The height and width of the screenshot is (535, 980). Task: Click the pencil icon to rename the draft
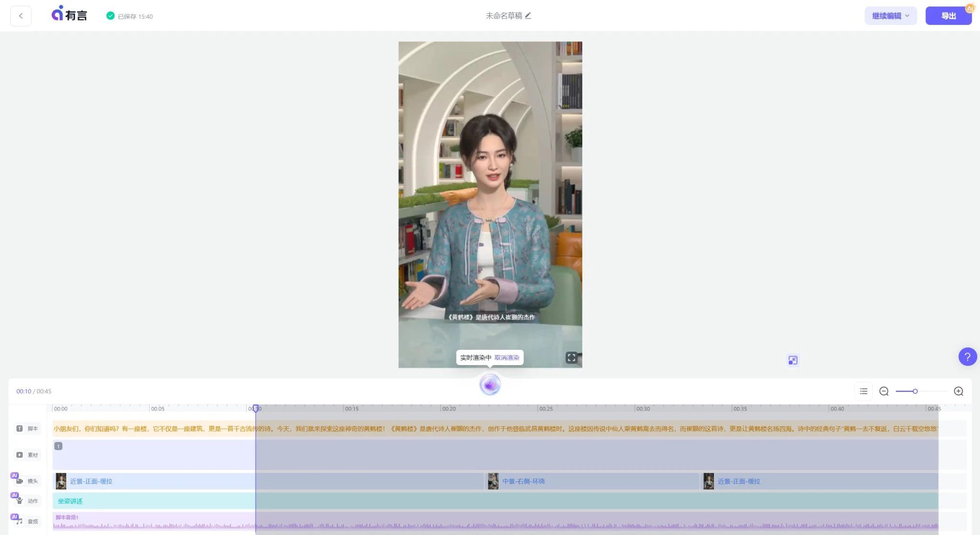point(528,15)
